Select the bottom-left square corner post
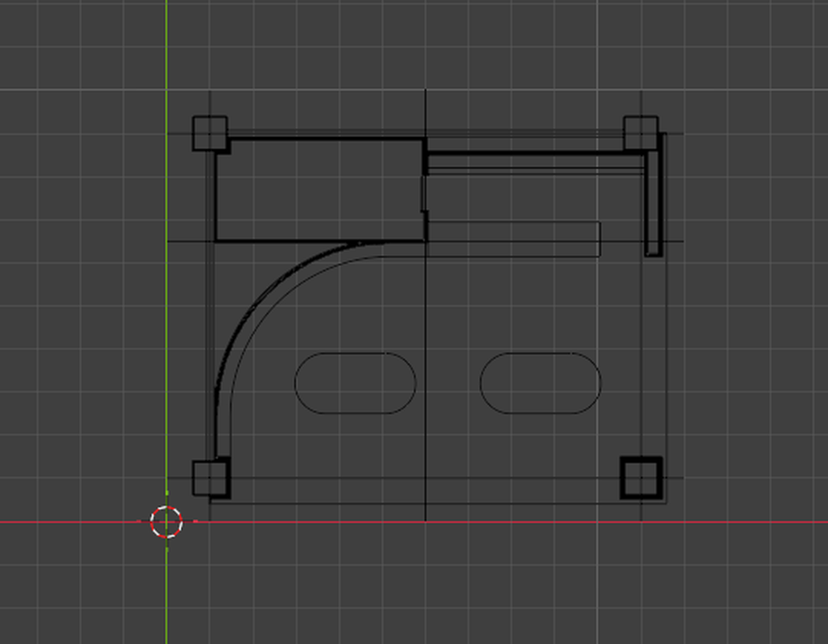This screenshot has height=644, width=828. 211,479
